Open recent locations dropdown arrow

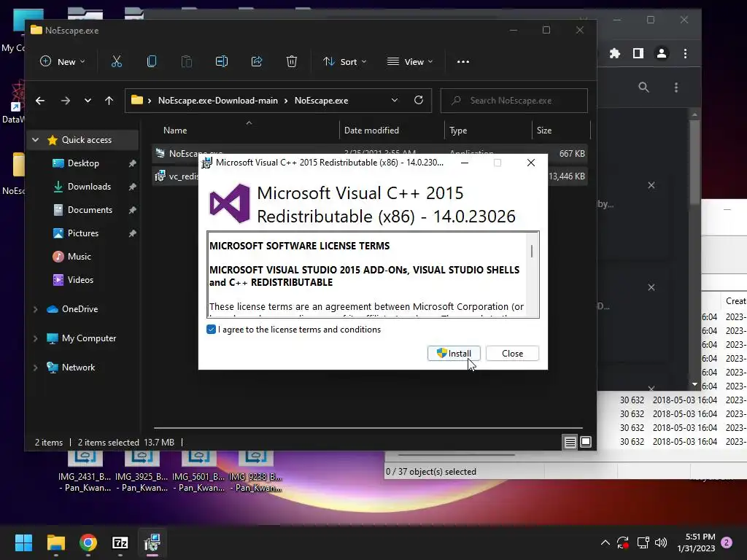(x=88, y=101)
